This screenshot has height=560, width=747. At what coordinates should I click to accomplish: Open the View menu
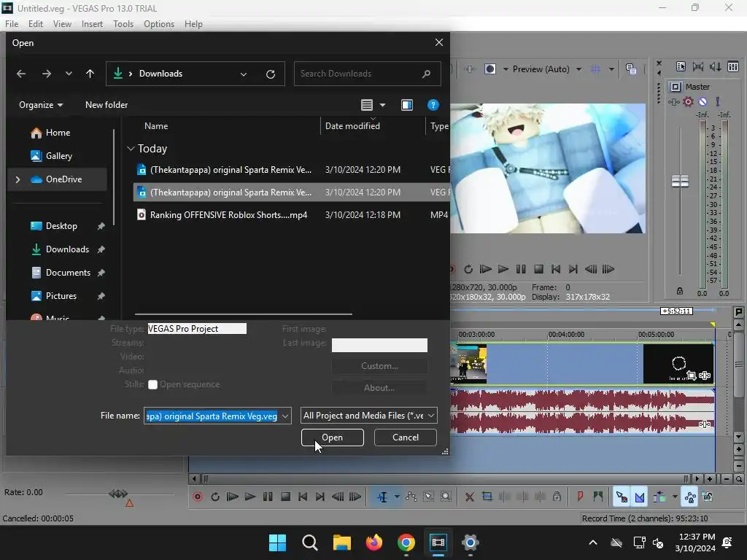tap(62, 24)
